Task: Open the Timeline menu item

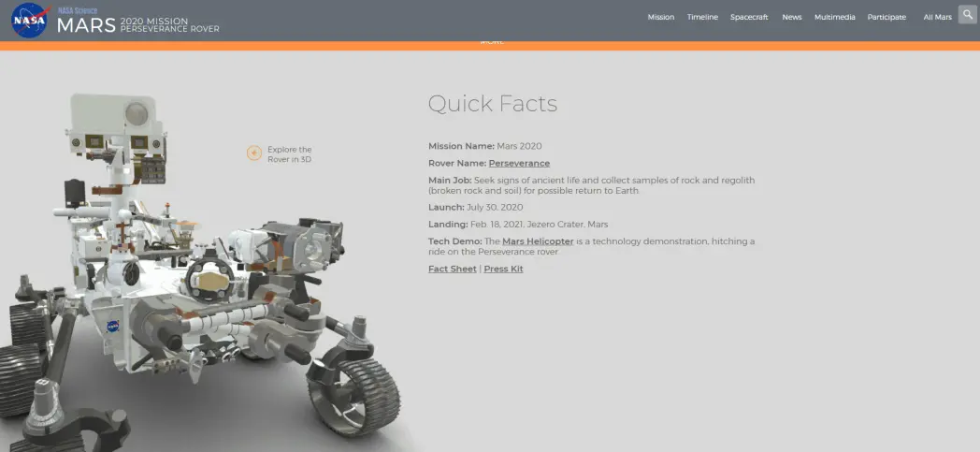Action: [702, 17]
